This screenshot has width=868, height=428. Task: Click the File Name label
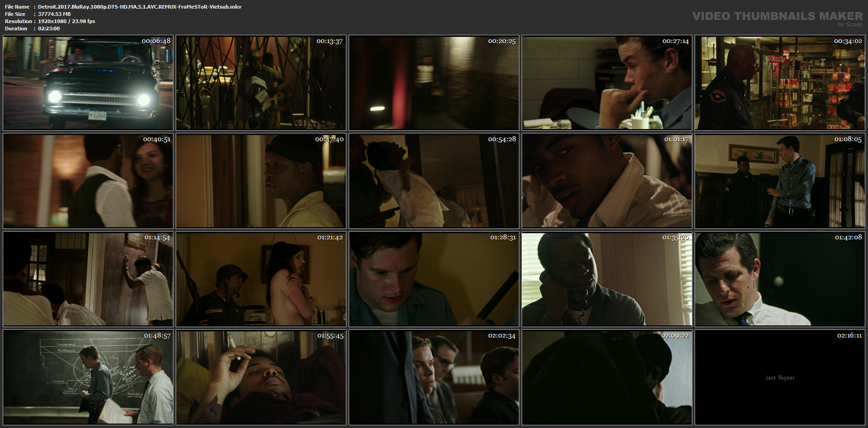tap(17, 7)
